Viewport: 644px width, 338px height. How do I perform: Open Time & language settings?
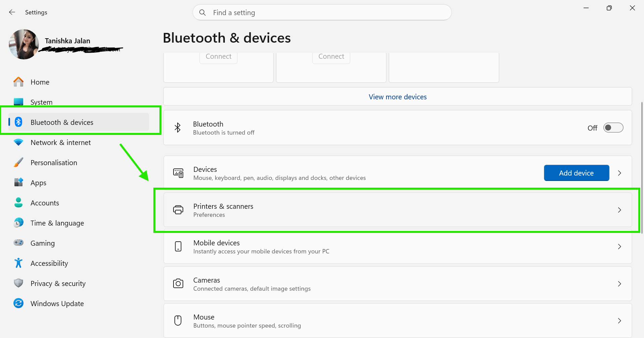click(79, 223)
